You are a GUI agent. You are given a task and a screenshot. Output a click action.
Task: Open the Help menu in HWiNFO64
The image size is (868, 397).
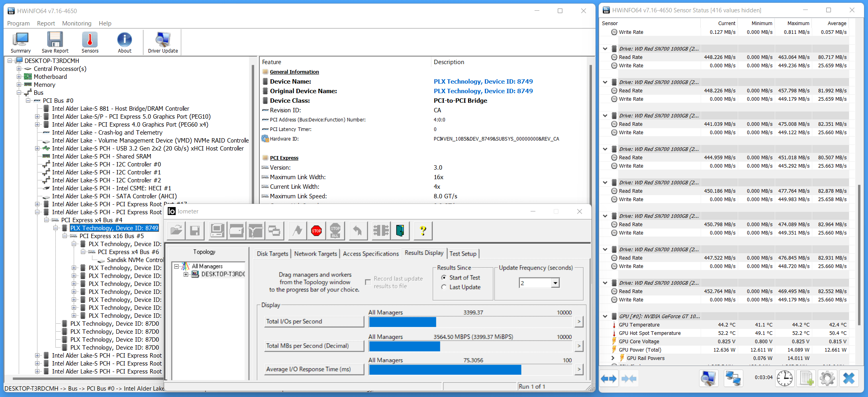click(105, 23)
